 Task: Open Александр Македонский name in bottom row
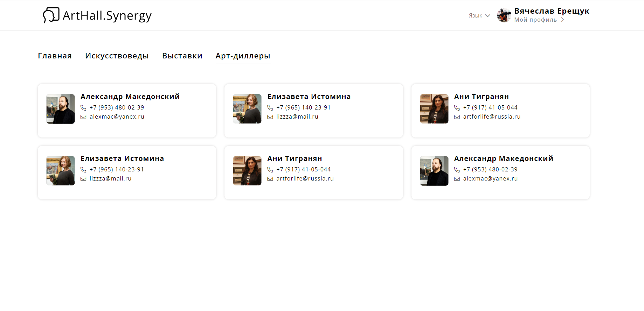click(x=504, y=158)
